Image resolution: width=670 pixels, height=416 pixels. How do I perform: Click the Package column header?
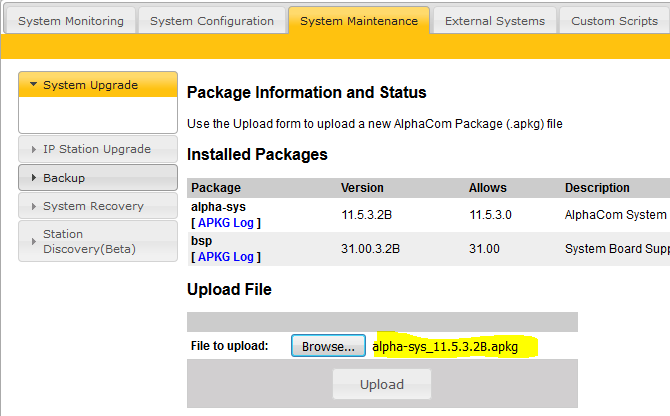[216, 188]
